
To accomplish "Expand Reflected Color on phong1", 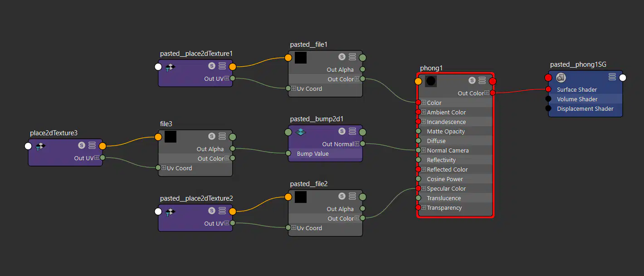I will [x=424, y=169].
